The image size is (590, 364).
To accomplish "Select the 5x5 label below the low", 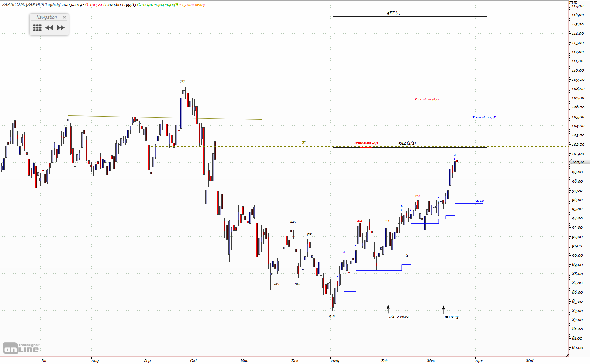I will click(x=332, y=316).
